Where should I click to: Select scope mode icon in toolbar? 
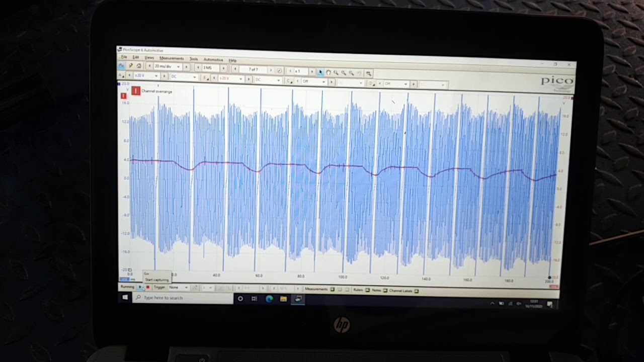[122, 66]
